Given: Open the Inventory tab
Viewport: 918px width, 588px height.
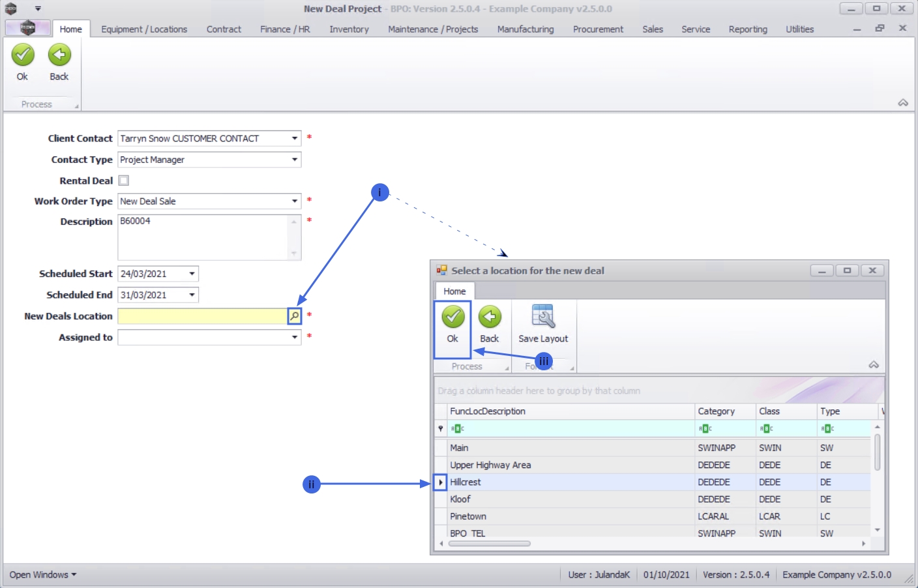Looking at the screenshot, I should click(349, 29).
